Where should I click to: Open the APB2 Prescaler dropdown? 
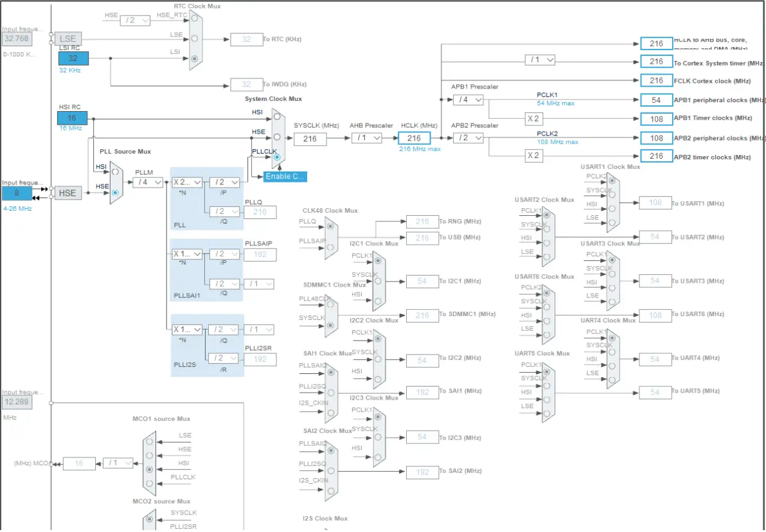[x=468, y=138]
